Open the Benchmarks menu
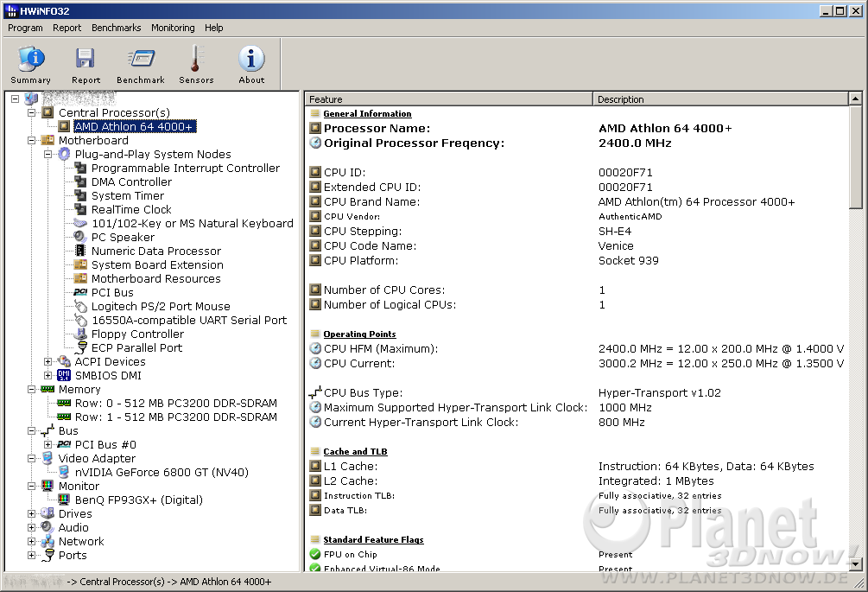This screenshot has width=868, height=592. coord(116,28)
